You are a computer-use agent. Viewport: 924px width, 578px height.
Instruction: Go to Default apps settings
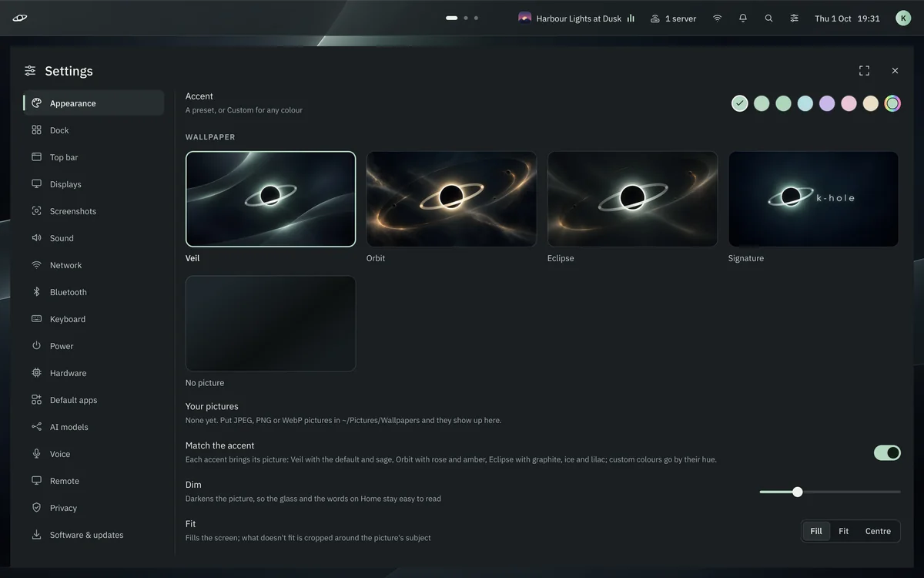(x=93, y=400)
